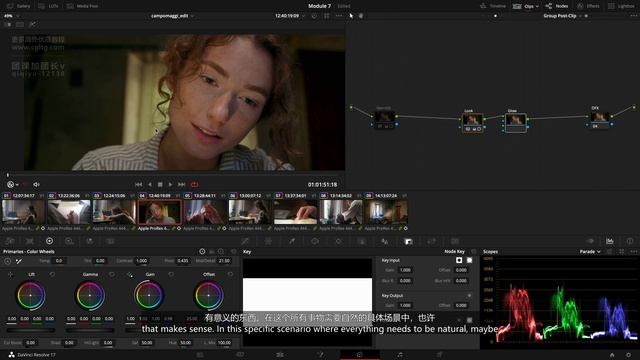Toggle the Nodes editor panel
The image size is (640, 360).
point(557,6)
